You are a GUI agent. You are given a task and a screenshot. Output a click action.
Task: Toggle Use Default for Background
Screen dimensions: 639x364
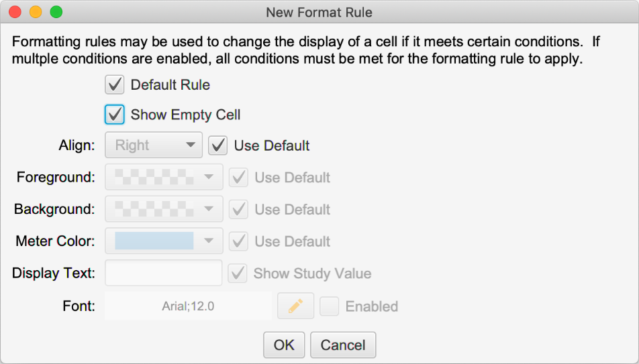[x=238, y=209]
